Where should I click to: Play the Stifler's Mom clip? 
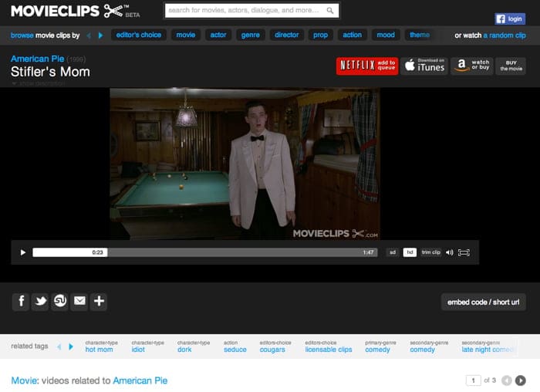(22, 252)
